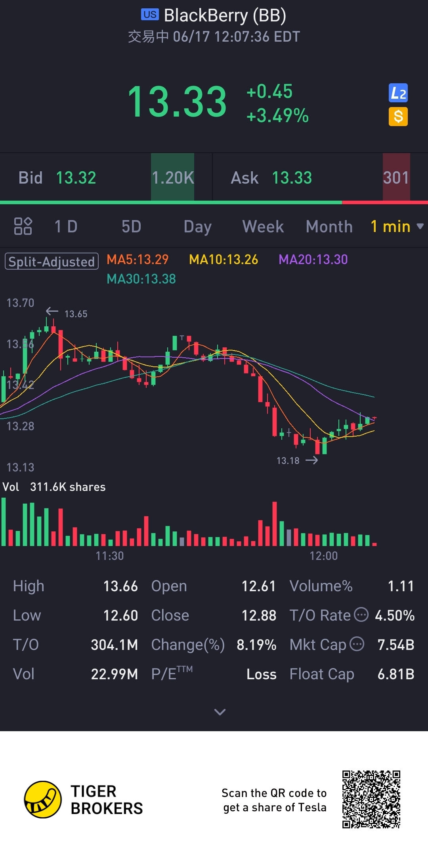Select the Day chart tab
Screen dimensions: 428x868
pos(197,227)
